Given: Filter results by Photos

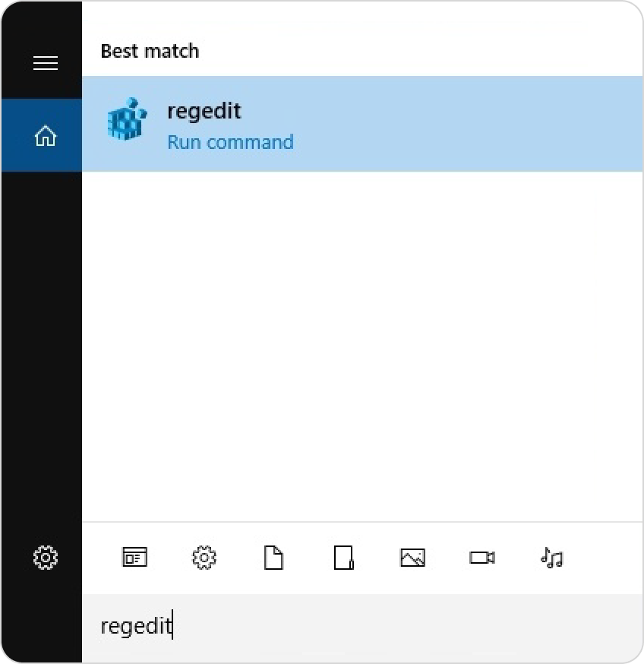Looking at the screenshot, I should [413, 558].
